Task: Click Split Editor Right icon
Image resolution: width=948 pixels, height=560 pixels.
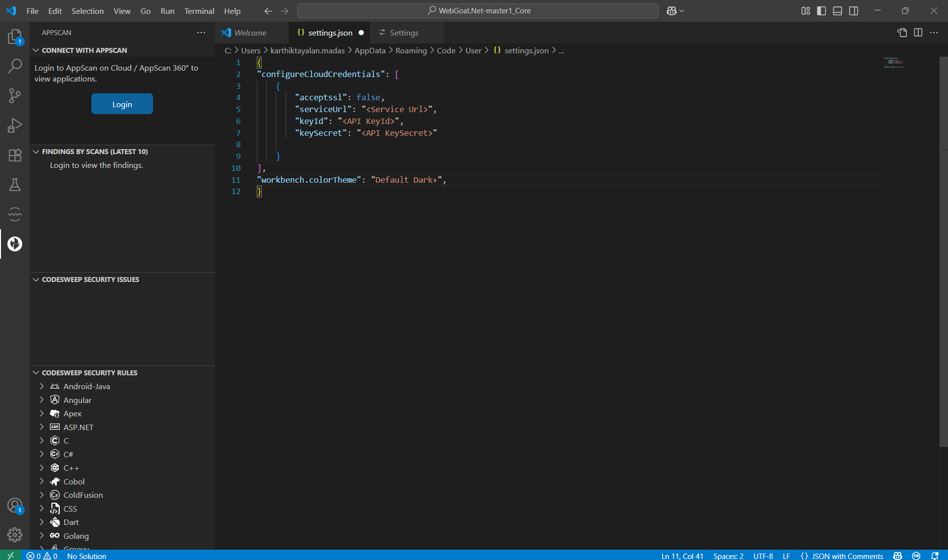Action: click(x=918, y=33)
